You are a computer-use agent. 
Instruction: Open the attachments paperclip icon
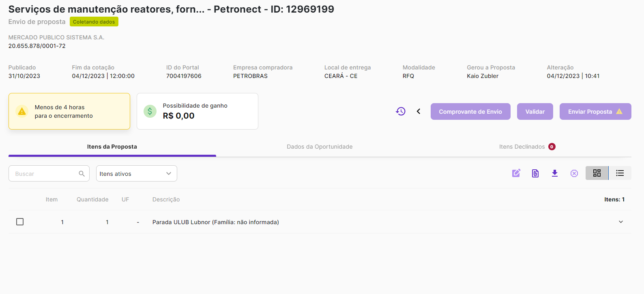click(x=535, y=173)
